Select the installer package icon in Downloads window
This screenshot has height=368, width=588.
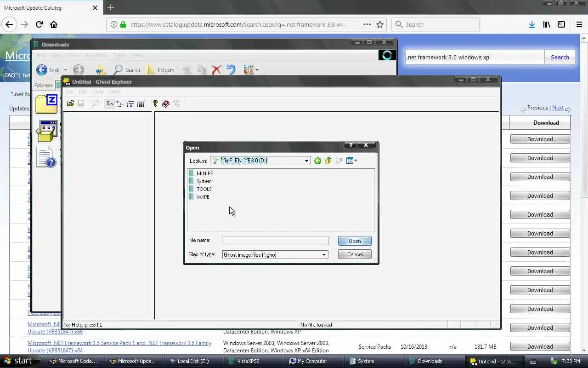tap(46, 131)
